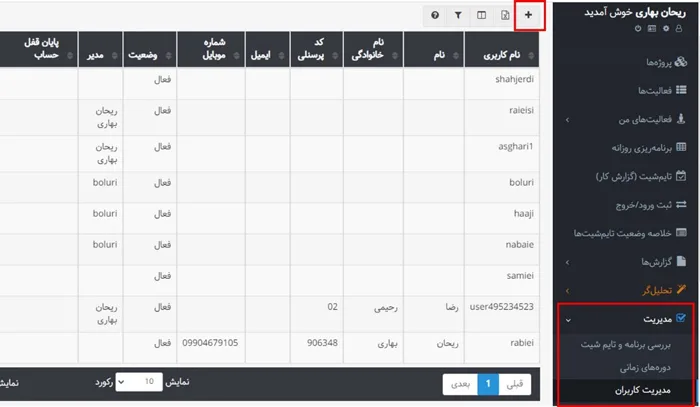Click username user495234523 in table
The height and width of the screenshot is (407, 700).
coord(502,307)
